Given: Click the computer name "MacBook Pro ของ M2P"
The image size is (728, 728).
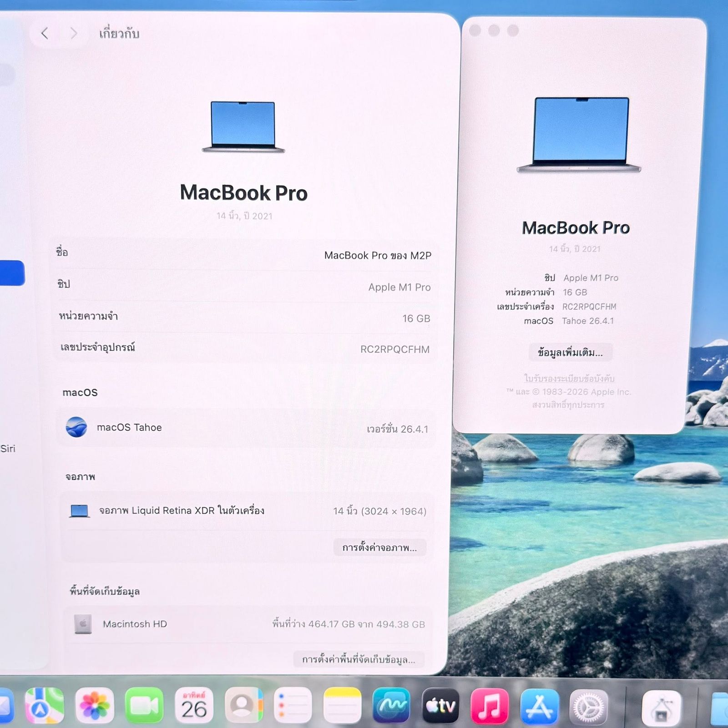Looking at the screenshot, I should point(378,255).
